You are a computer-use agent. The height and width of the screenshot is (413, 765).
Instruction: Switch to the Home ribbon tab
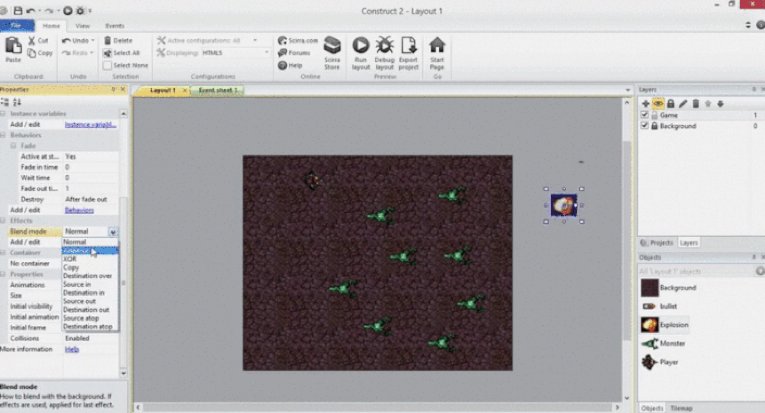(51, 26)
